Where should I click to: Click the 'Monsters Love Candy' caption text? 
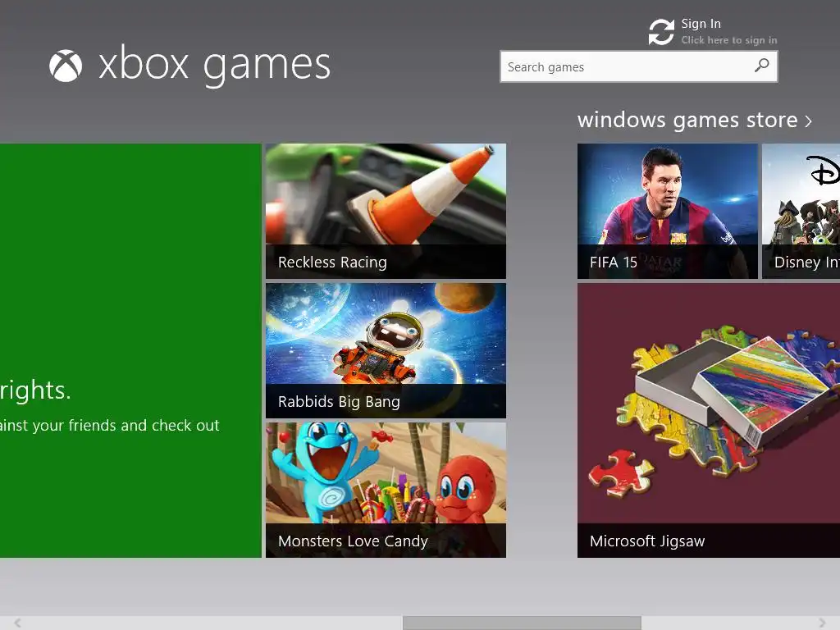pos(353,541)
